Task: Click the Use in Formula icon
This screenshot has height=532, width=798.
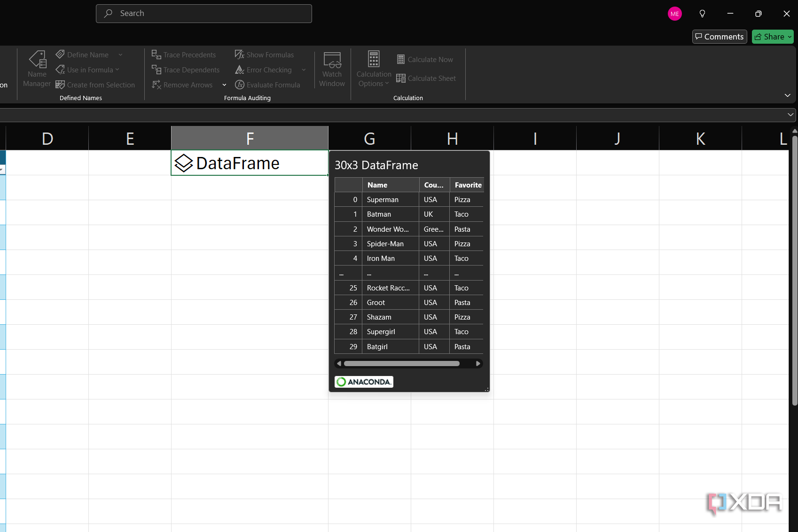Action: (x=60, y=70)
